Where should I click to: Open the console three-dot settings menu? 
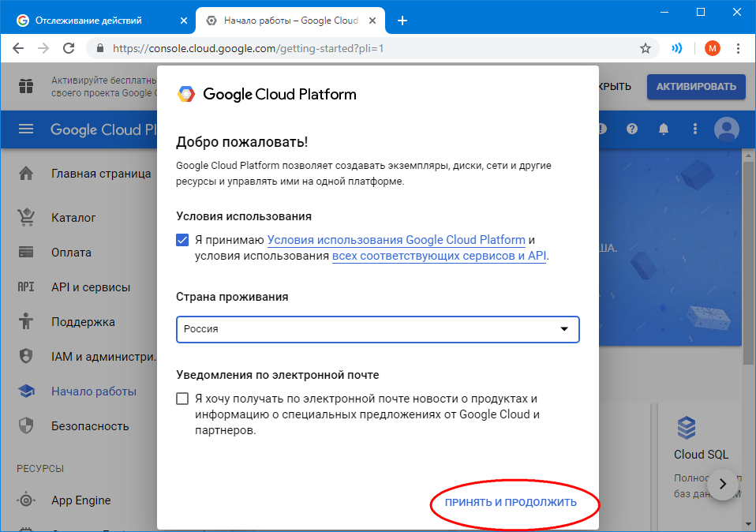pos(694,129)
